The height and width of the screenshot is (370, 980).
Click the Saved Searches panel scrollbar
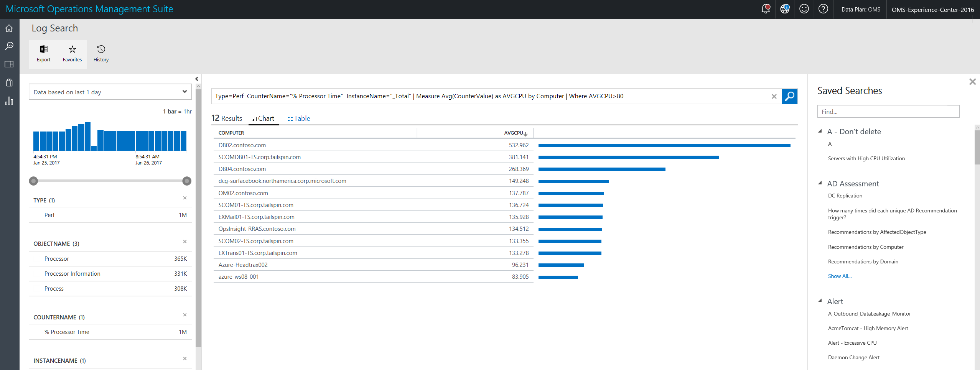tap(977, 148)
